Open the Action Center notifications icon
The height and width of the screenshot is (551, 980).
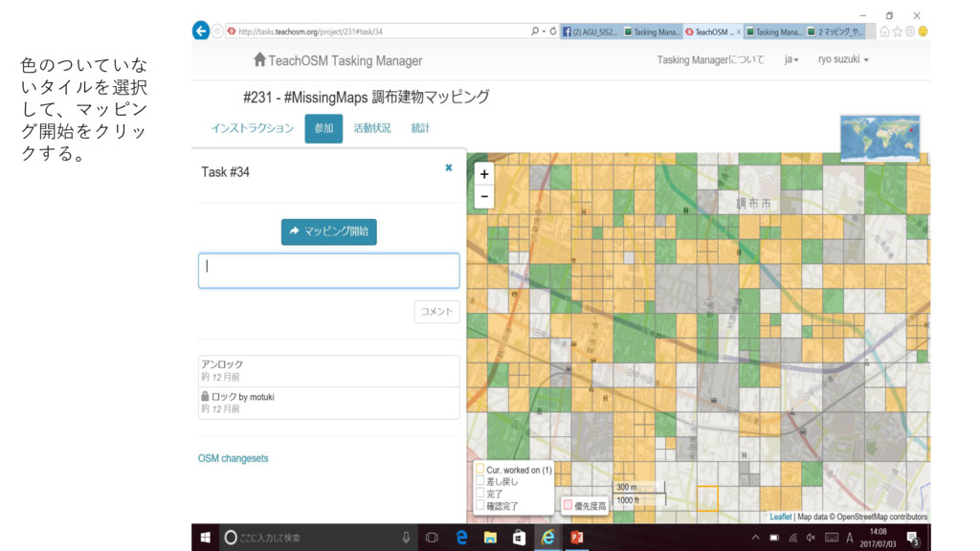(x=912, y=538)
